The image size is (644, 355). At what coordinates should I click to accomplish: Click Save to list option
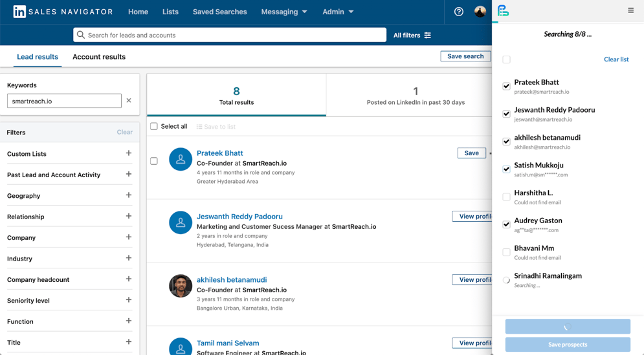pos(216,127)
